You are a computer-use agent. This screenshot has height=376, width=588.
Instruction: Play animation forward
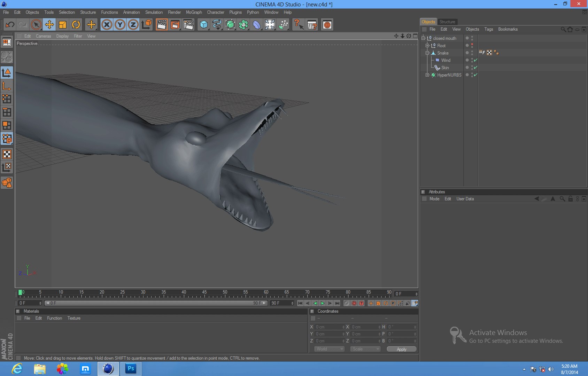pyautogui.click(x=323, y=303)
